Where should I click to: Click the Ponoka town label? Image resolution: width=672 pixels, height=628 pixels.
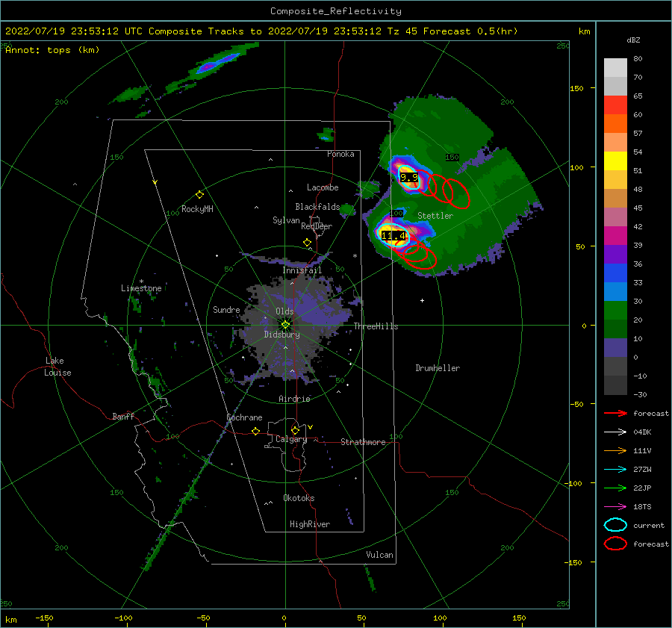(x=340, y=154)
